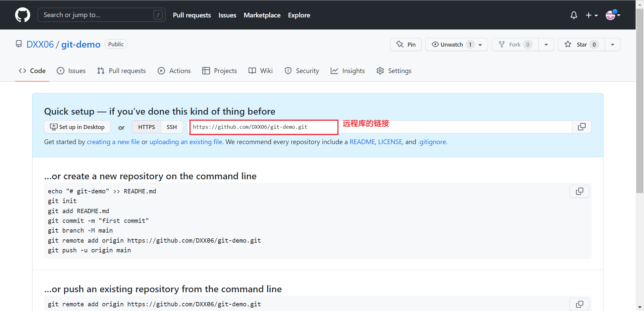Click the Public visibility badge
Screen dimensions: 644x311
[x=116, y=44]
